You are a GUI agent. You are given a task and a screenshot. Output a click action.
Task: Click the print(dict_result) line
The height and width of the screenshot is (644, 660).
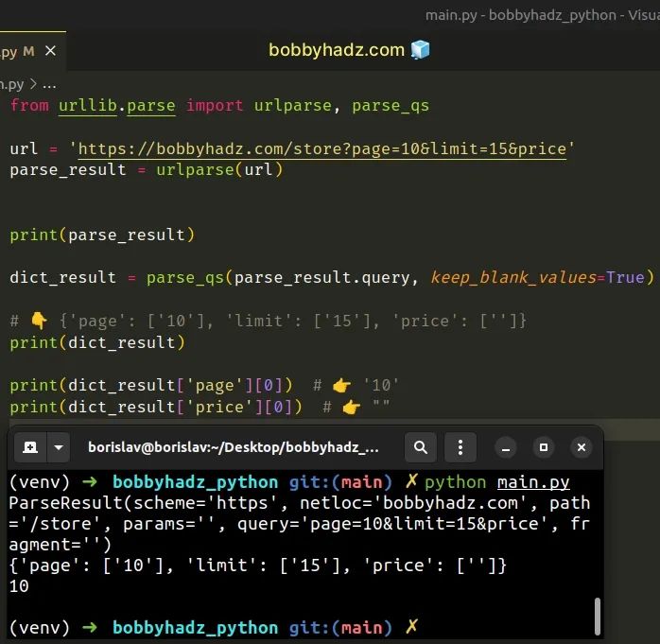coord(97,342)
